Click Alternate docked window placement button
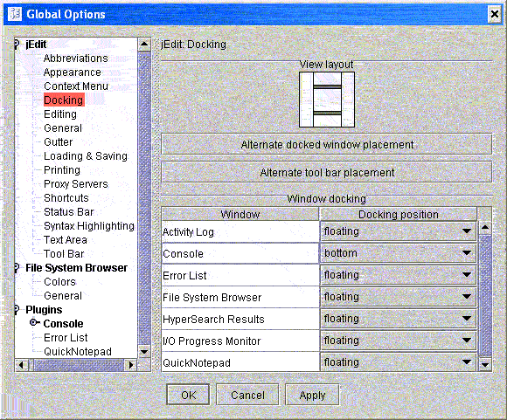507x420 pixels. click(x=327, y=144)
